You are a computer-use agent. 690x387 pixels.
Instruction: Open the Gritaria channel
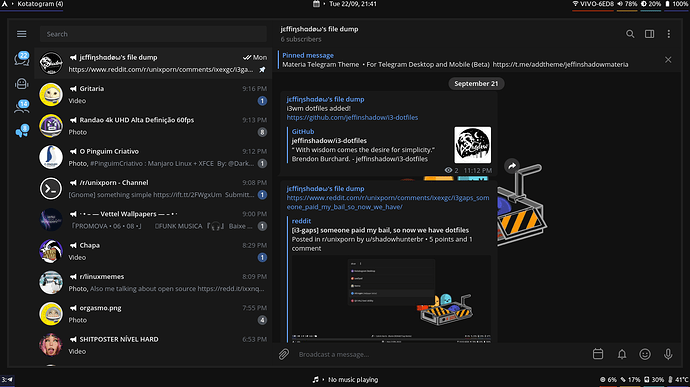pos(153,95)
